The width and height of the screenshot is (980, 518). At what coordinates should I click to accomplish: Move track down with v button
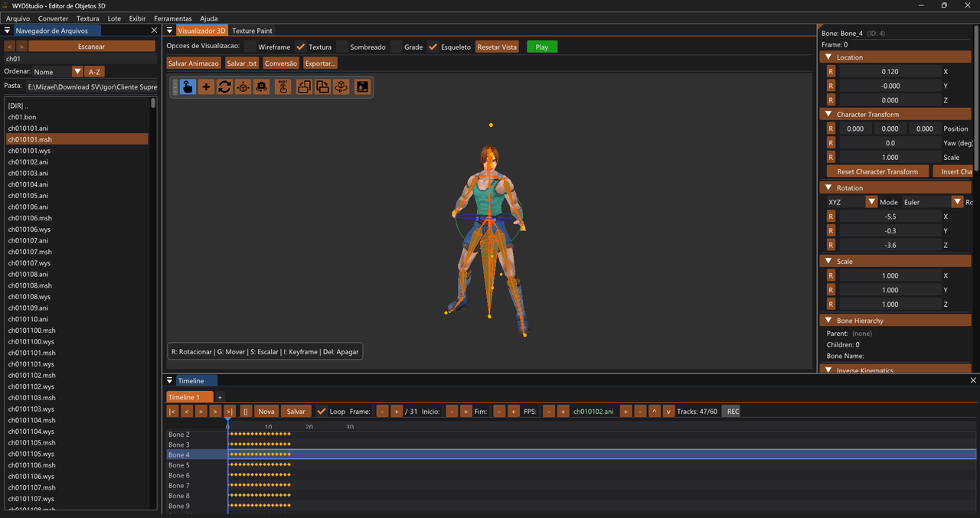pos(668,412)
